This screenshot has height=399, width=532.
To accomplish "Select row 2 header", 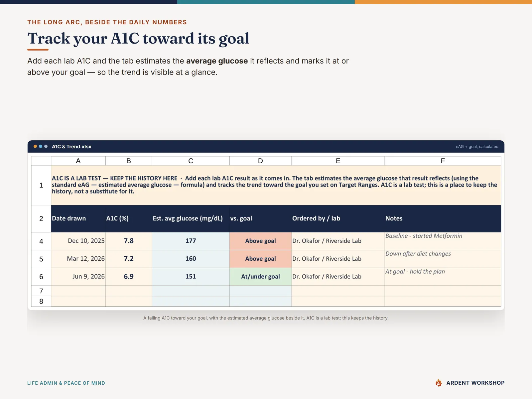I will (41, 218).
